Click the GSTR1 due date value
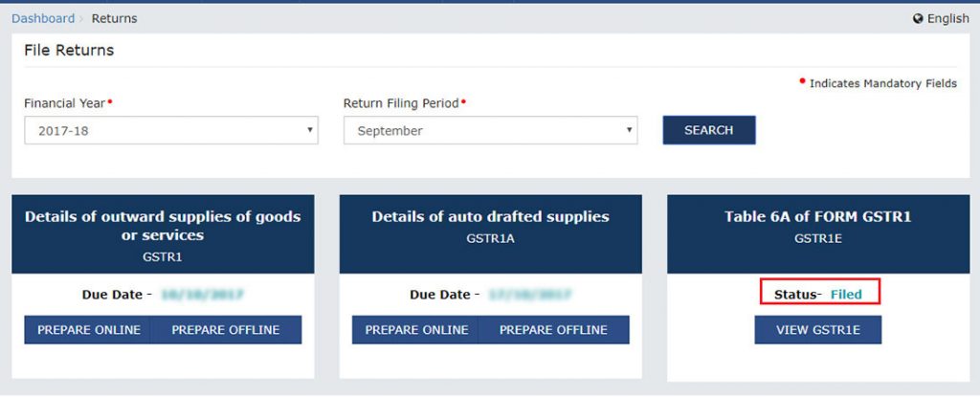 point(201,295)
